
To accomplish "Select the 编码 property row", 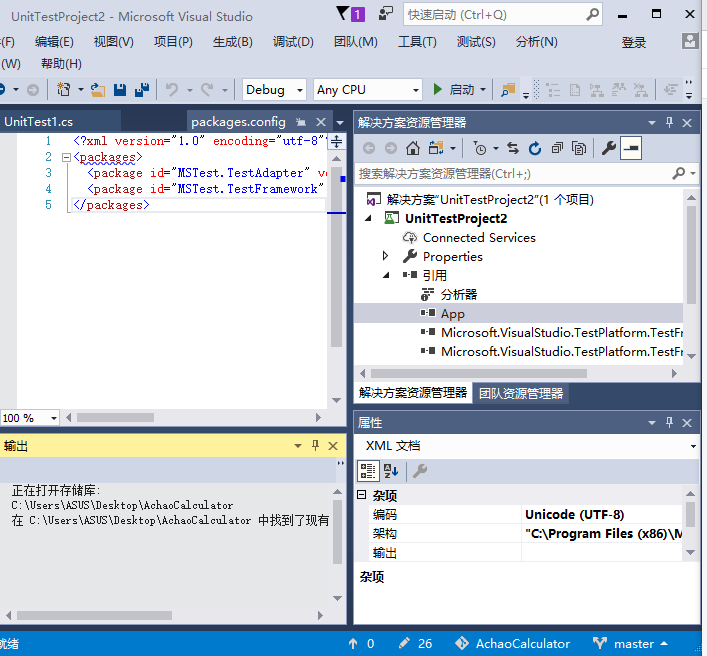I will 525,514.
